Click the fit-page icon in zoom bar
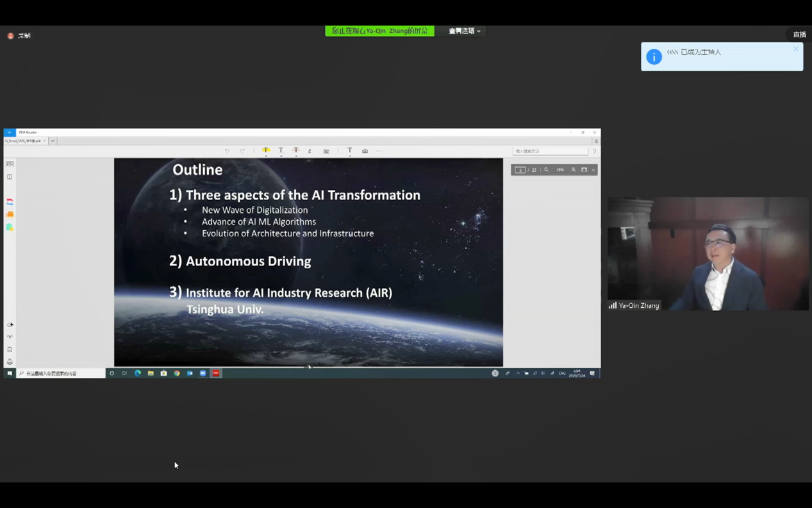The image size is (812, 508). click(584, 170)
